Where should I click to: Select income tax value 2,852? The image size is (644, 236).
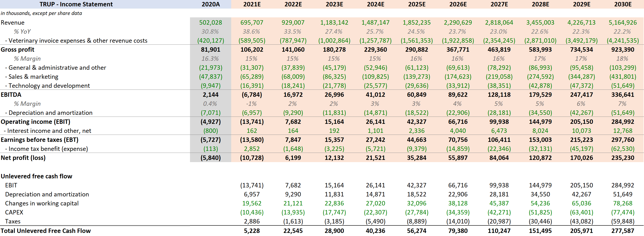click(x=252, y=149)
